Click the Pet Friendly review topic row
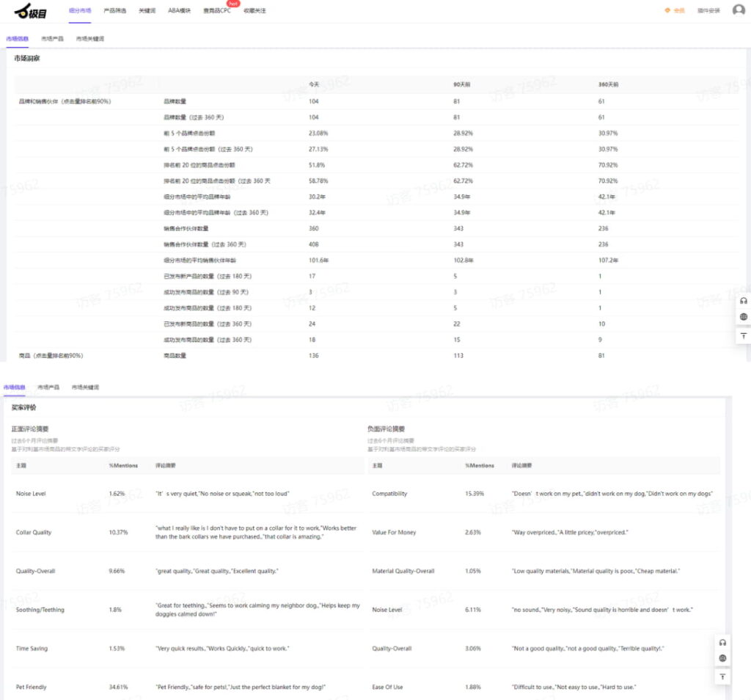 [32, 688]
